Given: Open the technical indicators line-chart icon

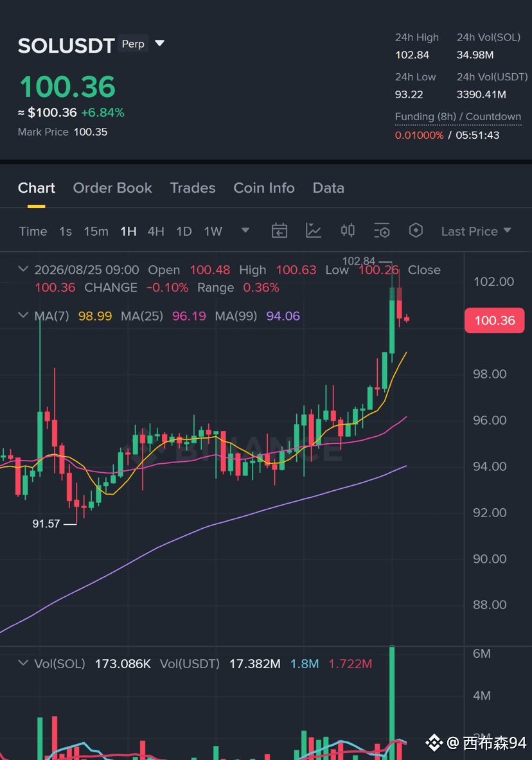Looking at the screenshot, I should [314, 231].
